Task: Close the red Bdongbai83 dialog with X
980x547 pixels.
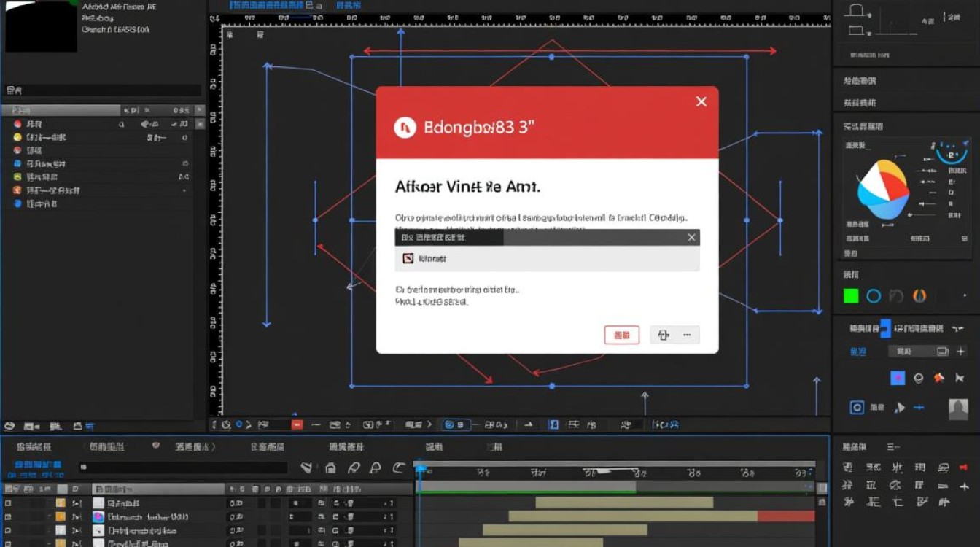Action: (701, 101)
